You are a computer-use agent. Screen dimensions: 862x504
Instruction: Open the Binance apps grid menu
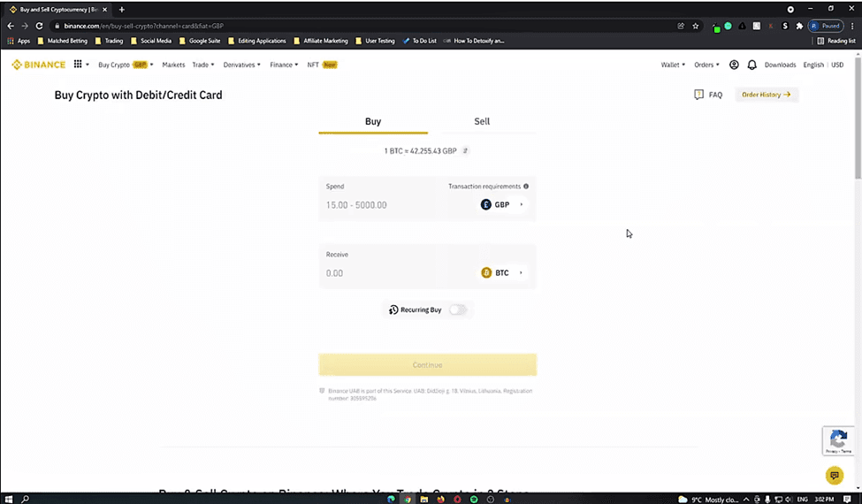coord(78,65)
